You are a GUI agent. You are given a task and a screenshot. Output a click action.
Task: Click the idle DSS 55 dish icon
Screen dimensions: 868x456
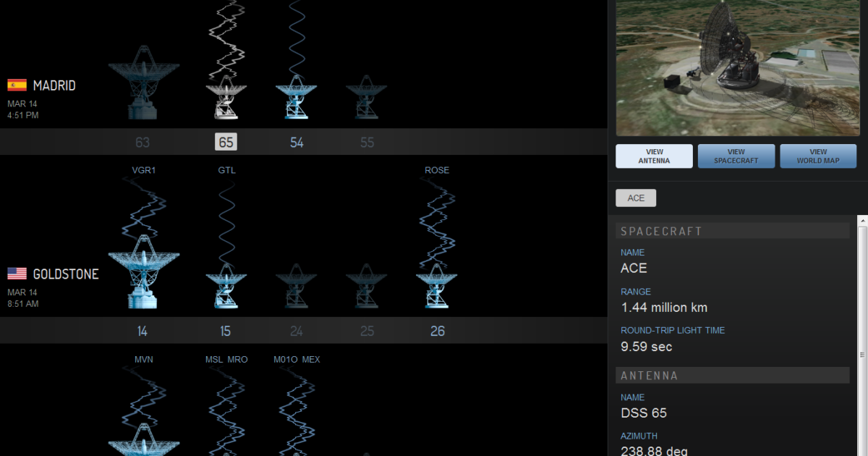click(367, 98)
